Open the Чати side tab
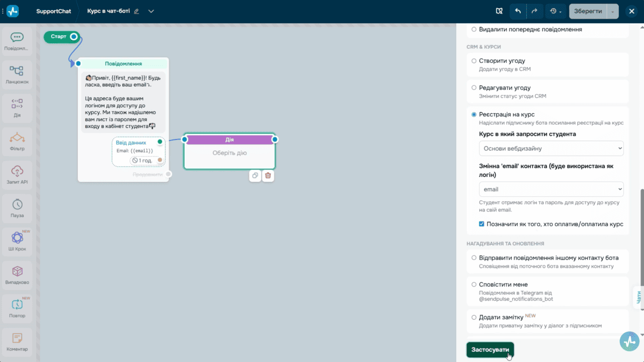The width and height of the screenshot is (644, 362). (x=639, y=297)
